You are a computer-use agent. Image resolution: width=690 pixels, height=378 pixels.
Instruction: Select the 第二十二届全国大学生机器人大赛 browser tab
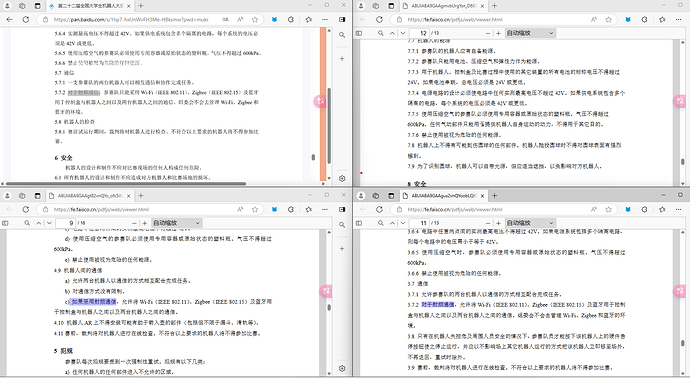[x=89, y=6]
